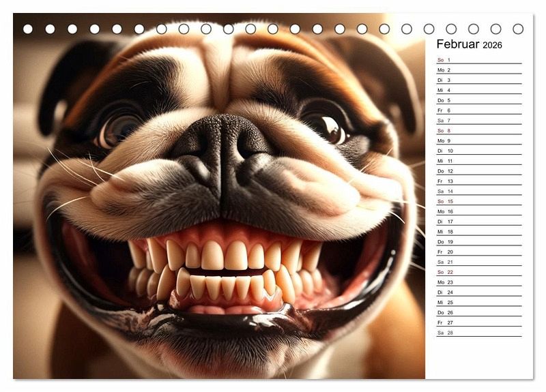Image resolution: width=546 pixels, height=392 pixels.
Task: Select the Do 26 date line
Action: [x=478, y=312]
